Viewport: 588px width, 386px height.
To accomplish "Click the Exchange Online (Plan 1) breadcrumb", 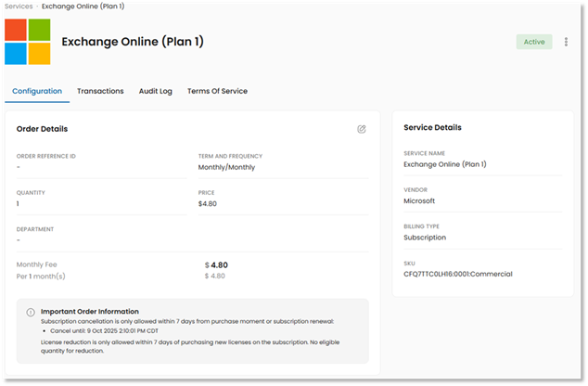I will [83, 6].
